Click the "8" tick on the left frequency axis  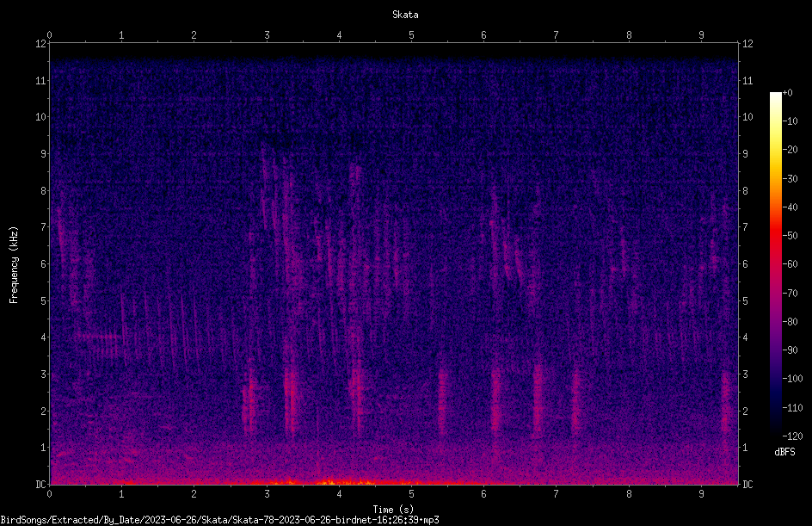(43, 191)
